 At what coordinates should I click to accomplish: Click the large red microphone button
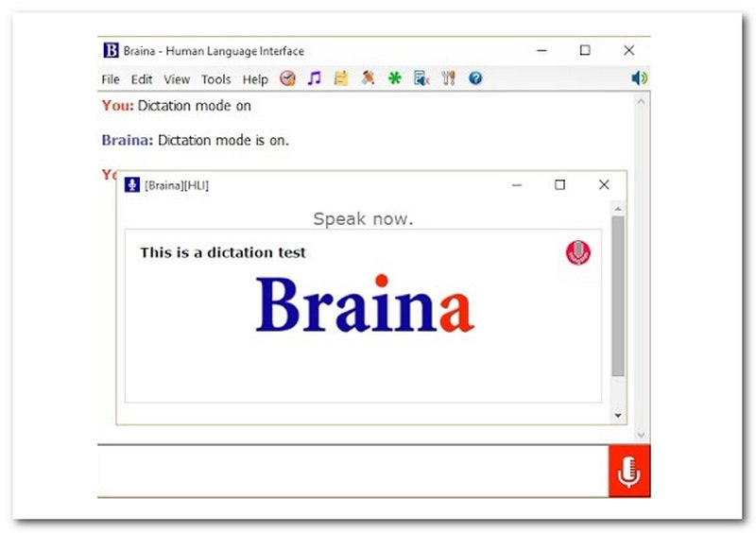[x=629, y=471]
